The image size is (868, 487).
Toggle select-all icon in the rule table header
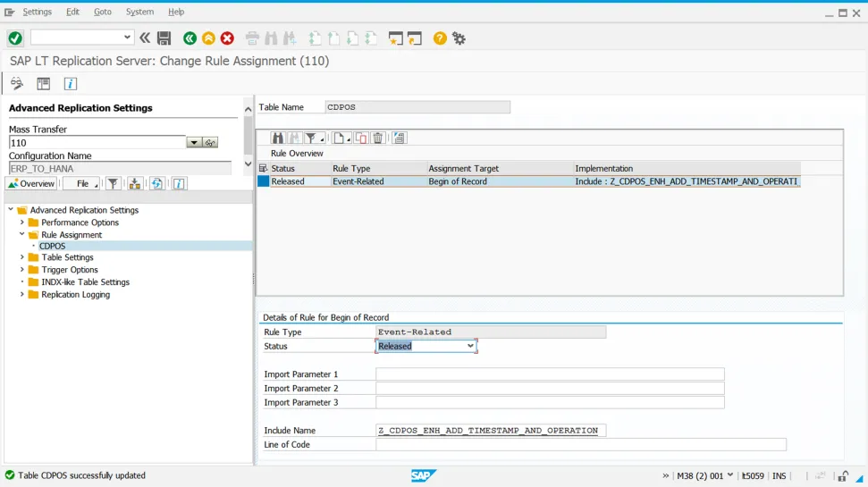click(263, 168)
